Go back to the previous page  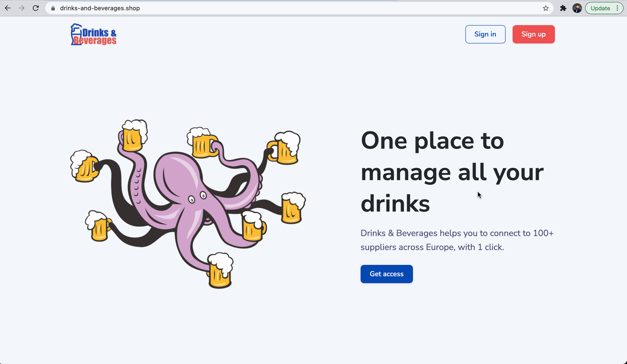[8, 8]
